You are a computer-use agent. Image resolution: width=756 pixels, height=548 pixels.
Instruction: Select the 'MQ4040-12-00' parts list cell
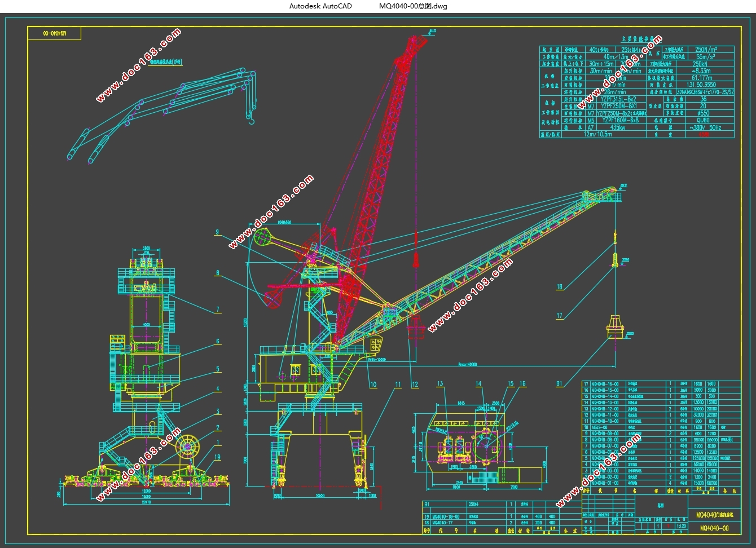click(x=608, y=409)
